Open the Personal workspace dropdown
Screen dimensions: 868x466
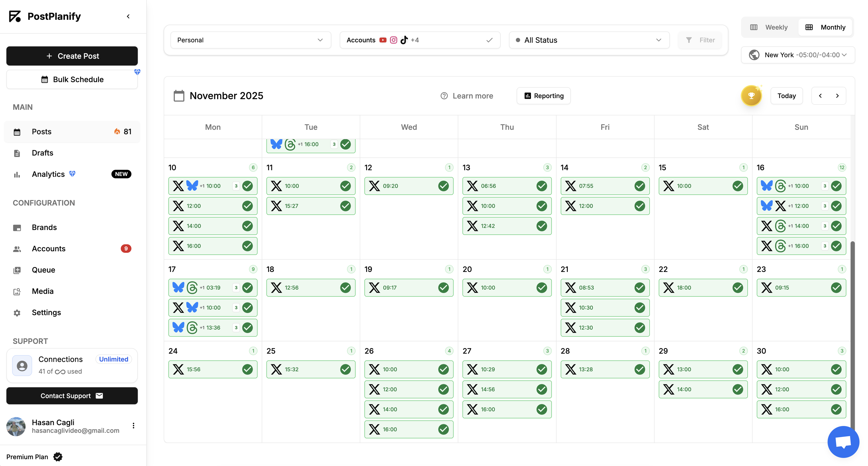250,40
